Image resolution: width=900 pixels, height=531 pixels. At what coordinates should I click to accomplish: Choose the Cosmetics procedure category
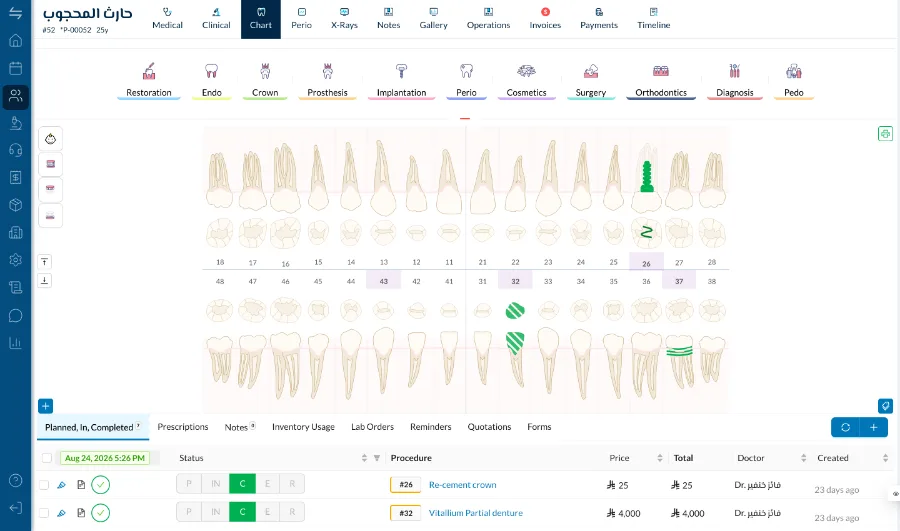pos(526,80)
